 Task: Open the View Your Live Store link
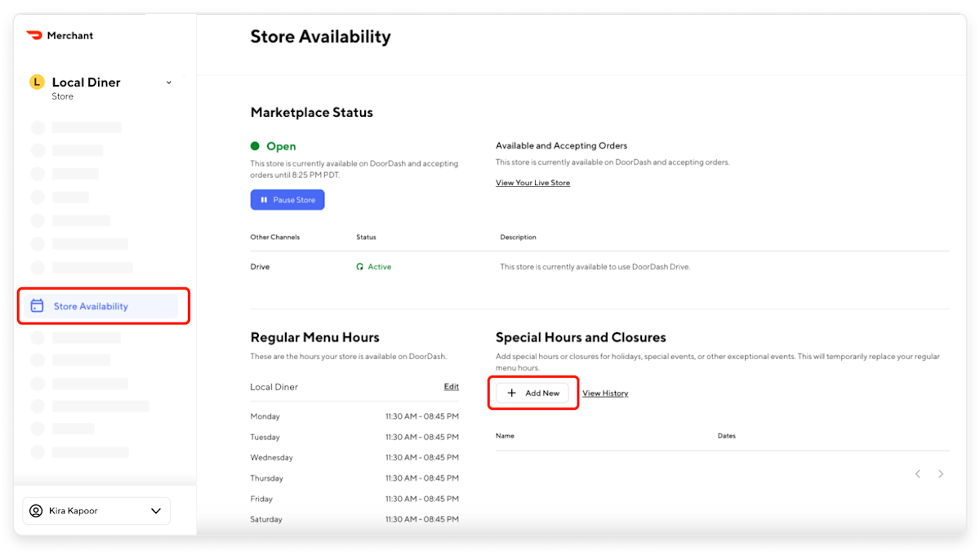(532, 183)
